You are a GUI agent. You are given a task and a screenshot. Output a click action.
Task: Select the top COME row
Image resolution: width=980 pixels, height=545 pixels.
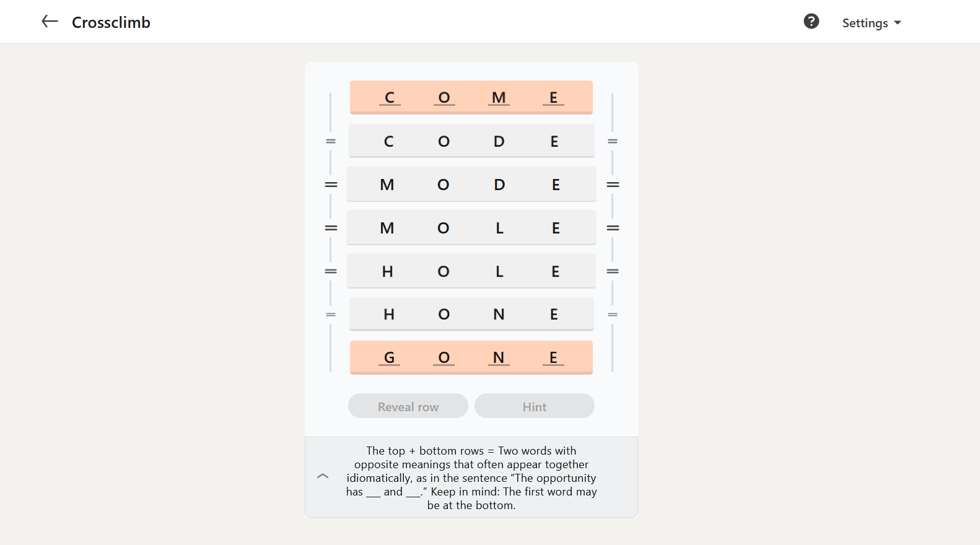pyautogui.click(x=471, y=97)
